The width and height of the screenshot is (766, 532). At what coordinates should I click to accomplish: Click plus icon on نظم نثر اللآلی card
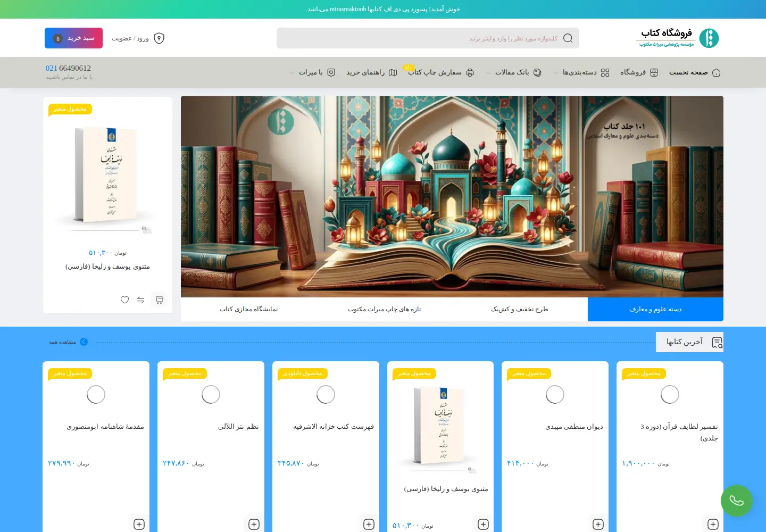pyautogui.click(x=254, y=524)
